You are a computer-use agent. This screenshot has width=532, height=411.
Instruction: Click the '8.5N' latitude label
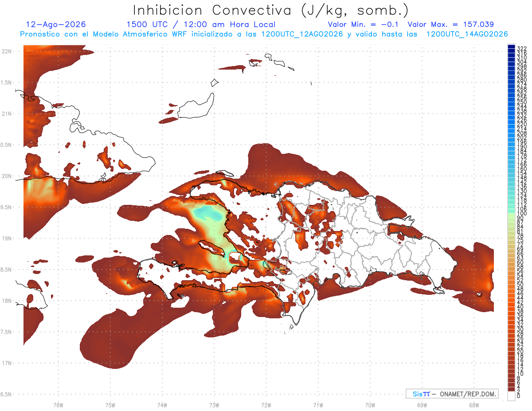6,270
